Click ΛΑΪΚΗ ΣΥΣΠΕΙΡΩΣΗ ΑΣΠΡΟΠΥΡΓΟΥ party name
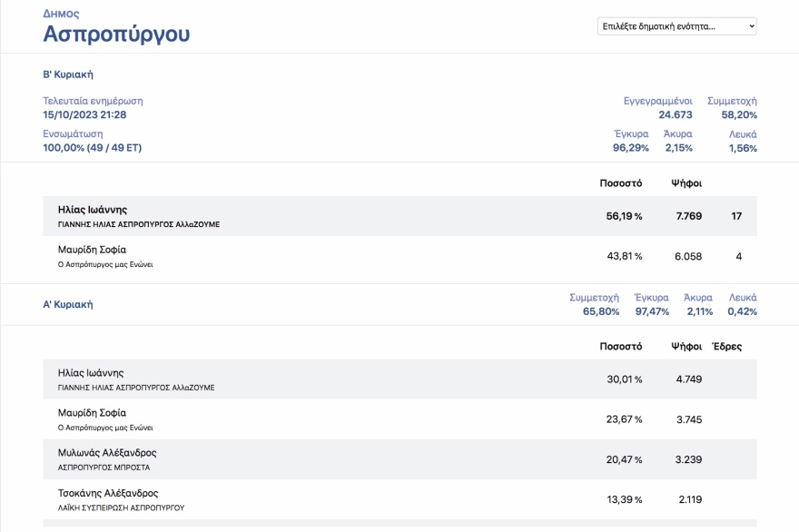This screenshot has height=532, width=799. coord(121,507)
